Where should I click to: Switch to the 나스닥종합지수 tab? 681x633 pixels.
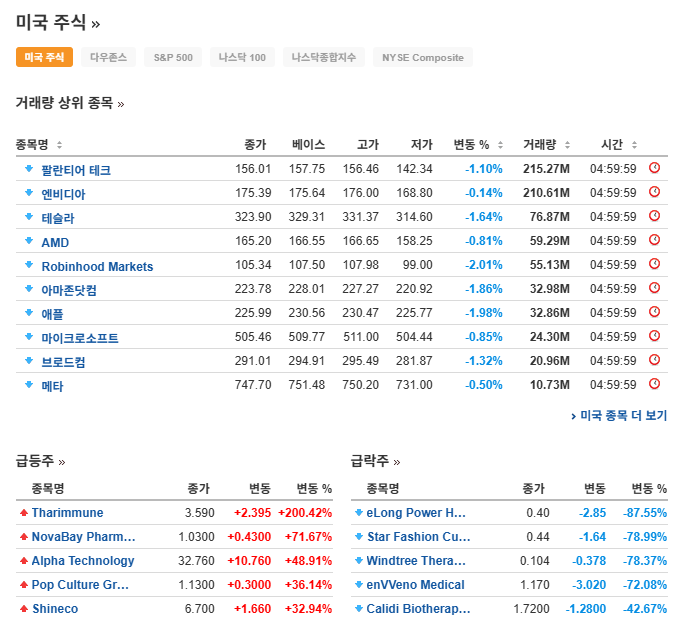[x=324, y=57]
